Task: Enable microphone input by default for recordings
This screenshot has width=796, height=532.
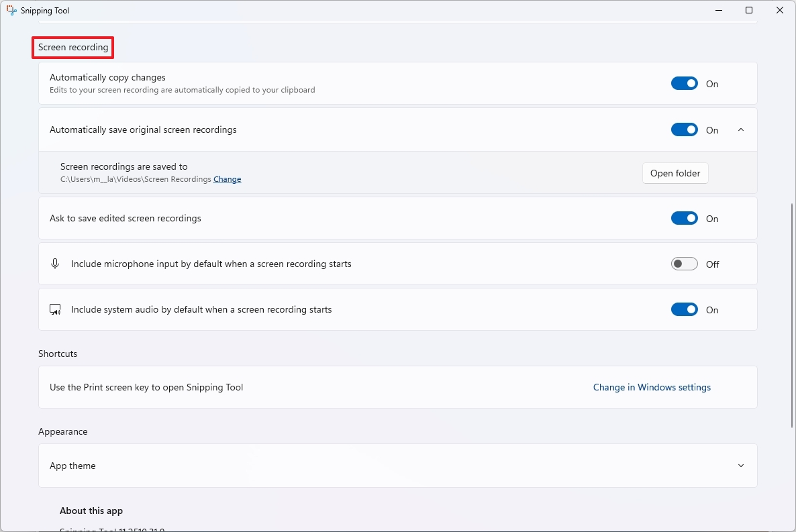Action: click(x=684, y=264)
